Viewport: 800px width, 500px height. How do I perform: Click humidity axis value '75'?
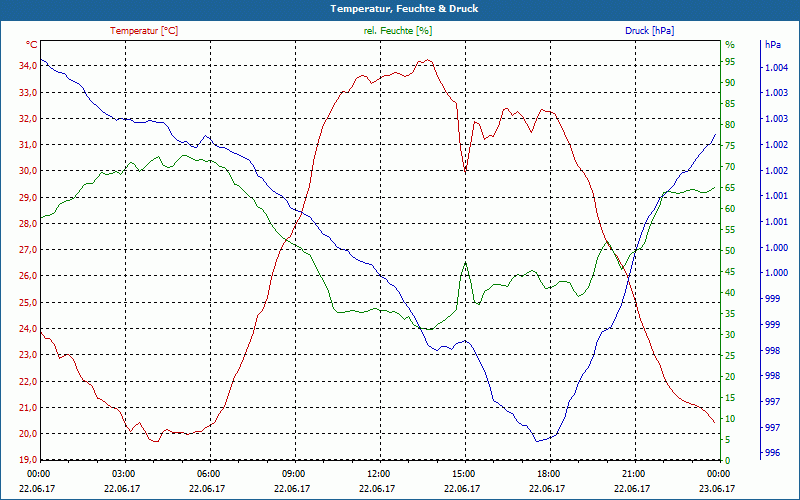point(730,146)
